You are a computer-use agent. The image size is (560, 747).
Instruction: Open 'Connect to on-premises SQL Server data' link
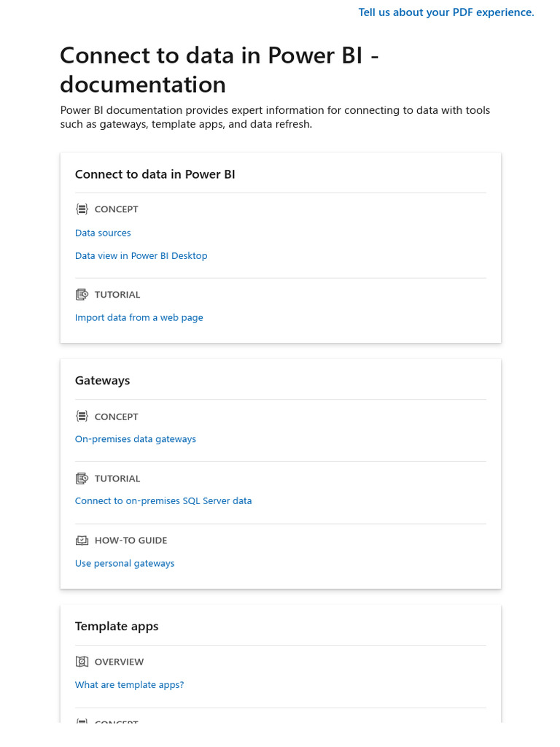(x=163, y=501)
